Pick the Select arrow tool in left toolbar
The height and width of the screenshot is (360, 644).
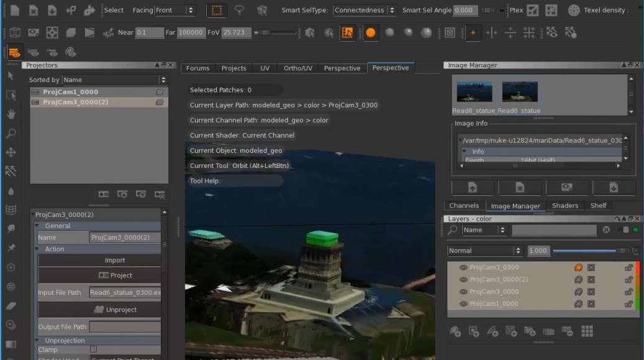(x=11, y=76)
